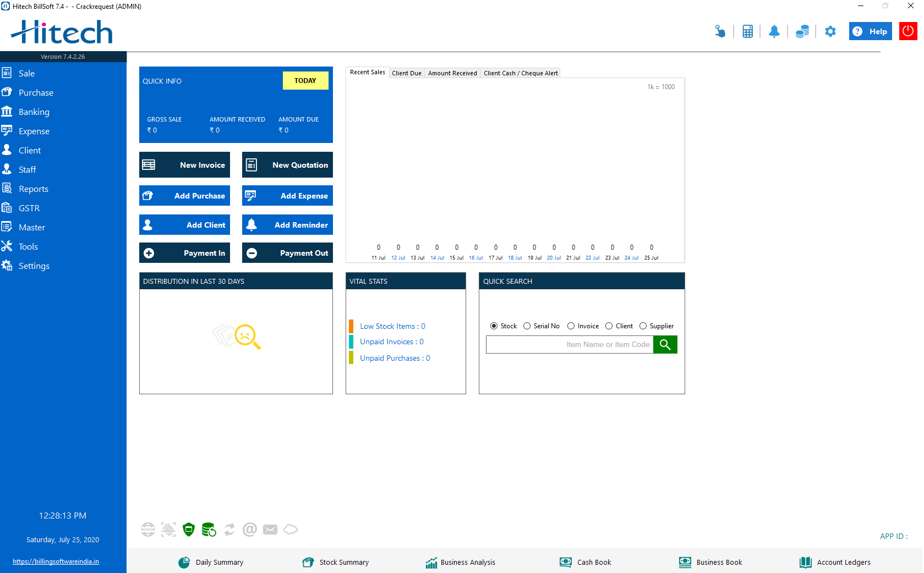The height and width of the screenshot is (573, 924).
Task: Open Cash Book icon in bottom bar
Action: [x=566, y=563]
